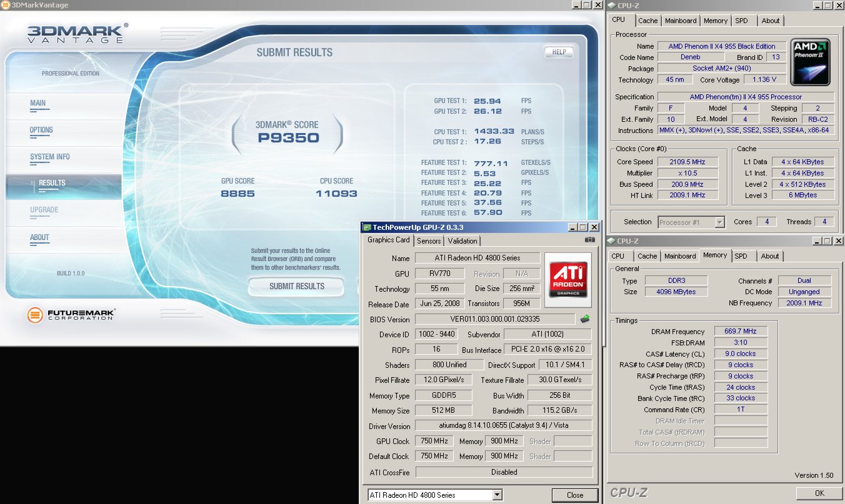Click the Feature Test 1 value 777.11
Image resolution: width=845 pixels, height=504 pixels.
tap(491, 163)
